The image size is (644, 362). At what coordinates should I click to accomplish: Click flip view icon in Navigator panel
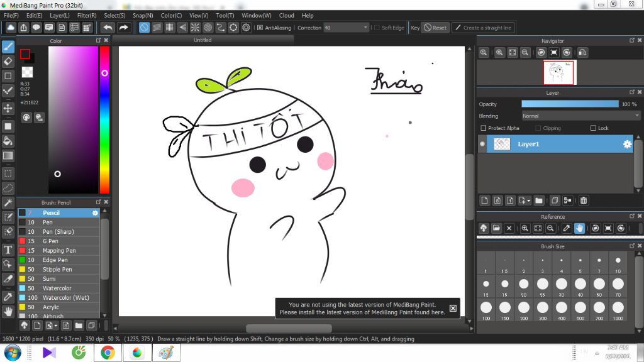point(582,53)
